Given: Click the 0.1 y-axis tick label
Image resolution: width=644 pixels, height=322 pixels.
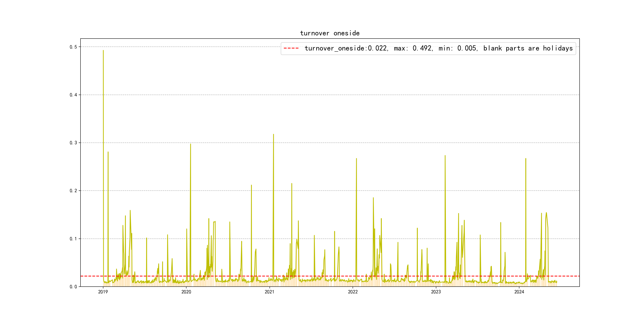Looking at the screenshot, I should click(x=73, y=239).
